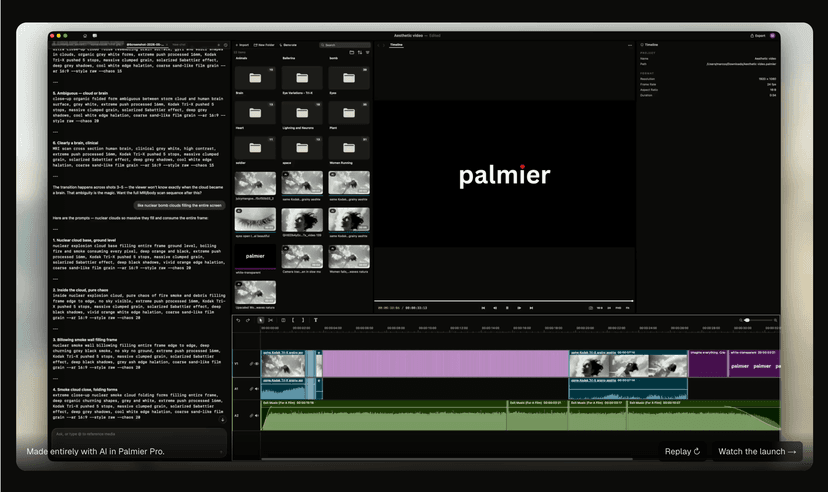Open the preview panel three-dot menu
This screenshot has width=828, height=492.
(x=629, y=45)
